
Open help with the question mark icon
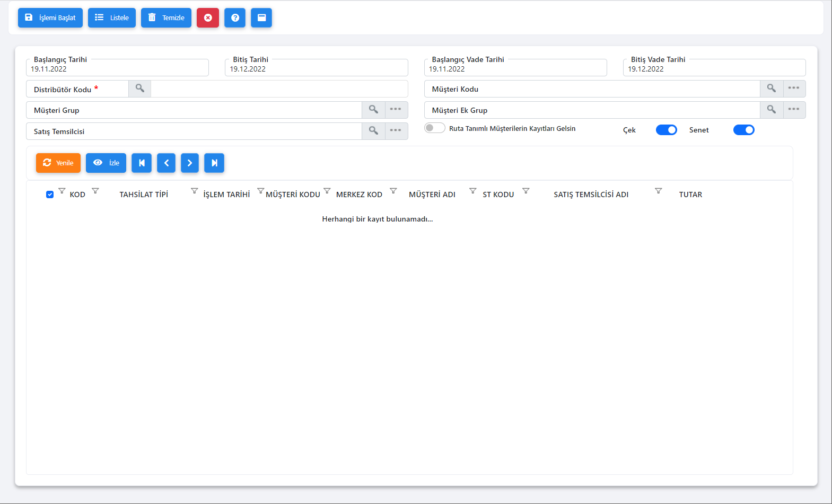tap(235, 18)
